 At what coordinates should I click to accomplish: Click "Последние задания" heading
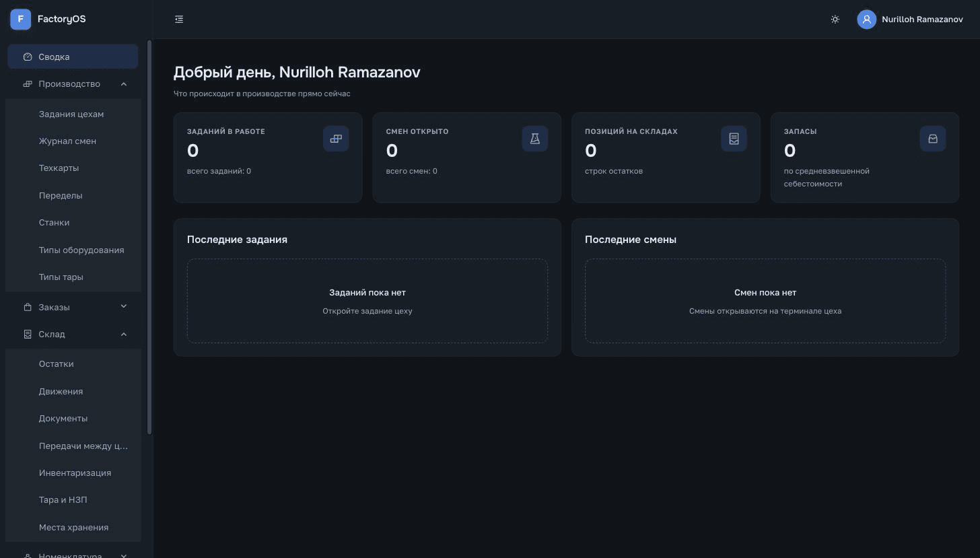click(237, 239)
